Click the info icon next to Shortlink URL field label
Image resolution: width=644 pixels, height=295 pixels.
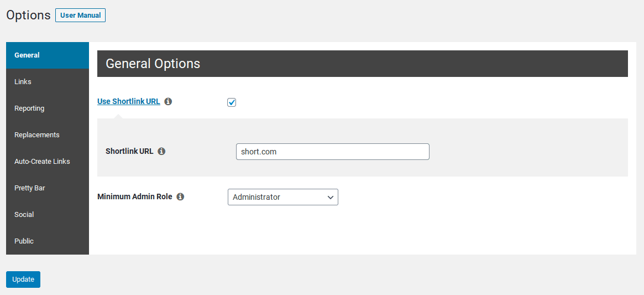pyautogui.click(x=162, y=152)
